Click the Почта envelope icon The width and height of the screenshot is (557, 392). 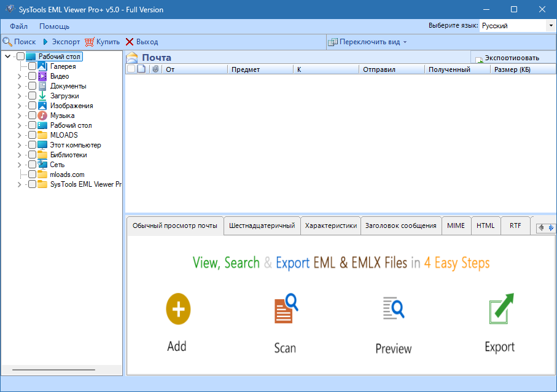pos(131,57)
